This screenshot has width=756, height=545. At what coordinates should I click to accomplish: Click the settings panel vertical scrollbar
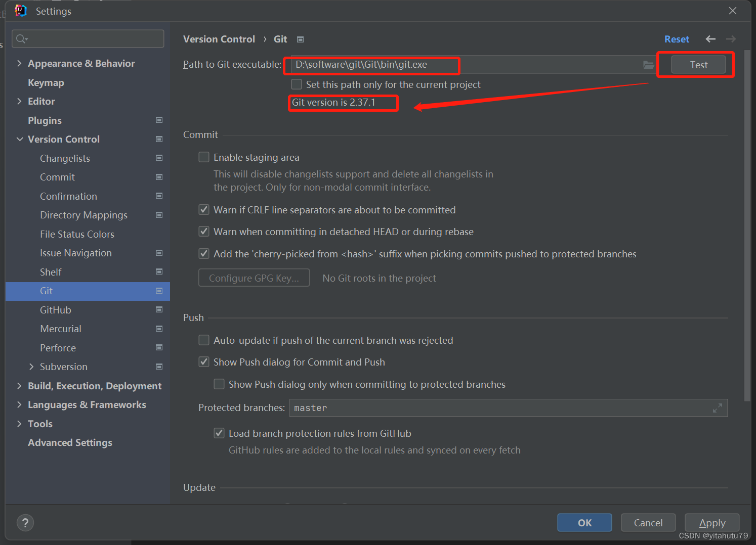(x=747, y=225)
